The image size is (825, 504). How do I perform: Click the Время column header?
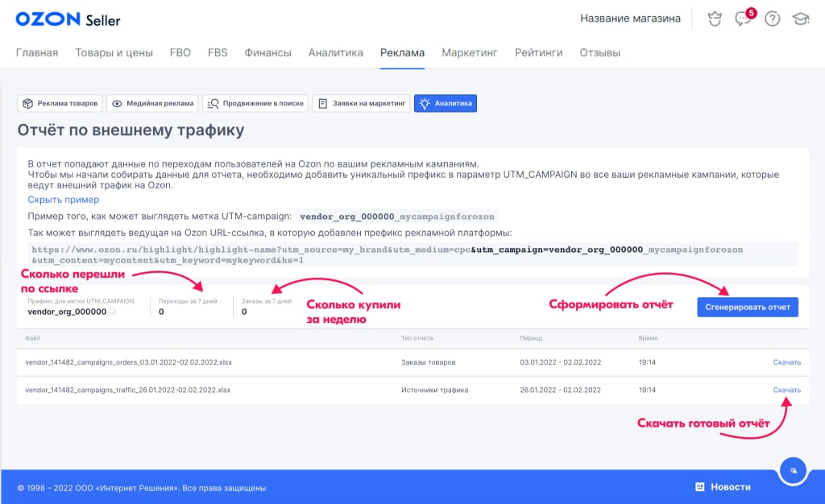[649, 338]
